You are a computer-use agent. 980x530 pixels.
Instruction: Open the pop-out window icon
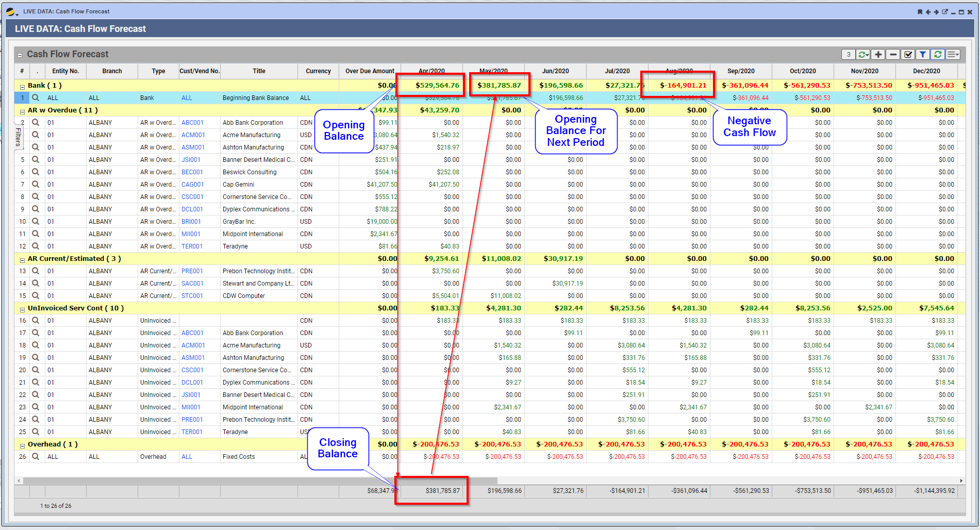pos(945,12)
